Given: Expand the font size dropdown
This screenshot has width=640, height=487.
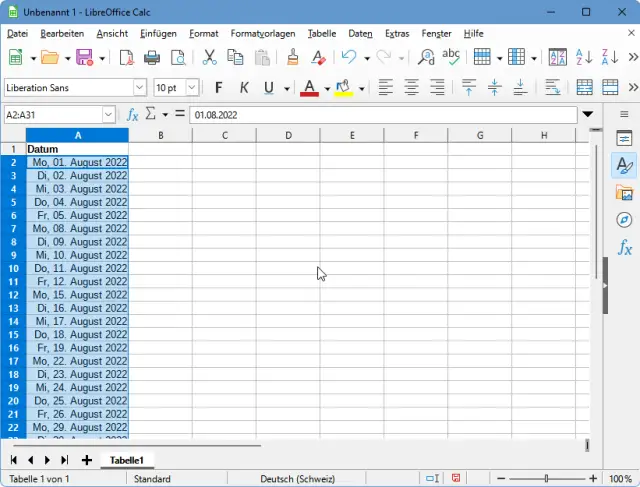Looking at the screenshot, I should [192, 88].
